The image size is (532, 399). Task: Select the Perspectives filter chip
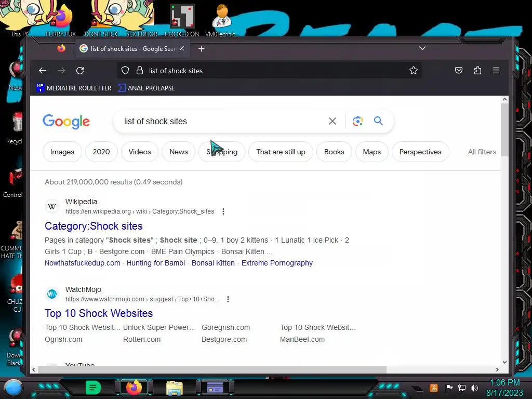click(x=420, y=152)
